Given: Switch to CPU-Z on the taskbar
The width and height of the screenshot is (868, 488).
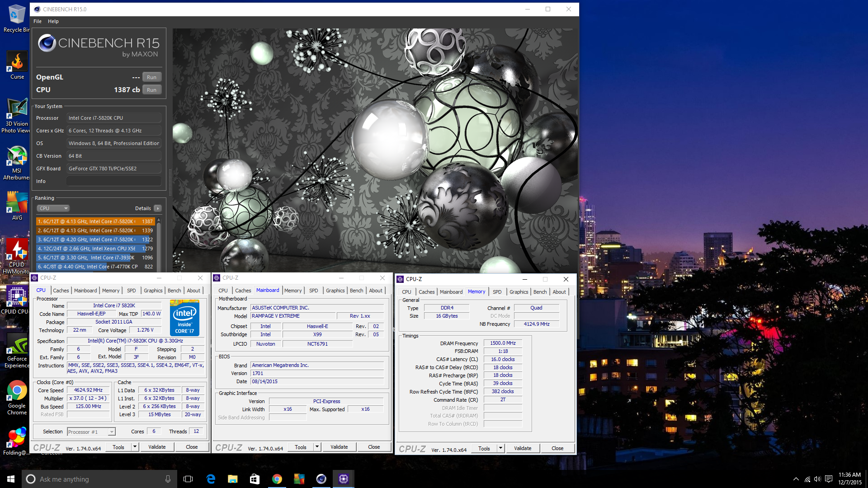Looking at the screenshot, I should point(343,479).
